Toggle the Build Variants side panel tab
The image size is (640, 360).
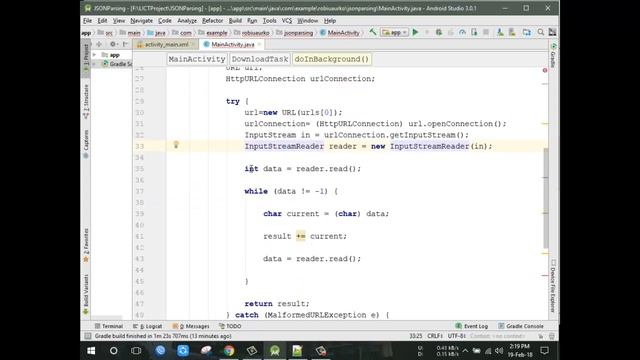tap(86, 294)
